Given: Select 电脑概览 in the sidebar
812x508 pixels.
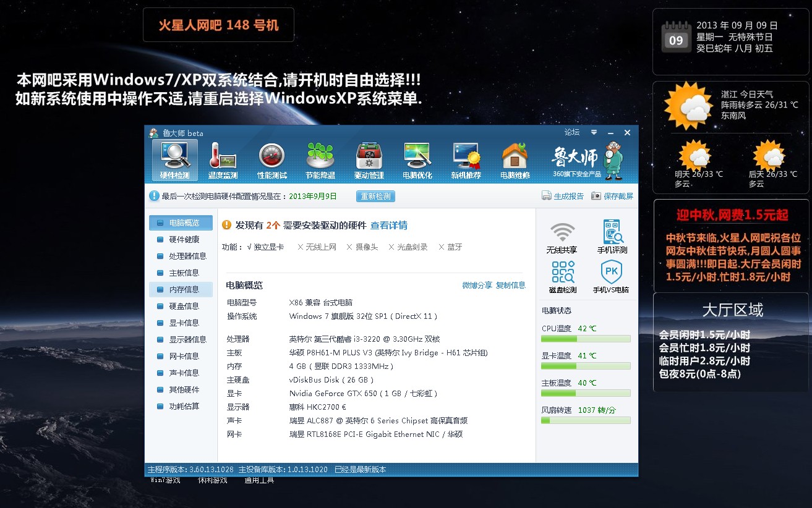Looking at the screenshot, I should [x=181, y=222].
